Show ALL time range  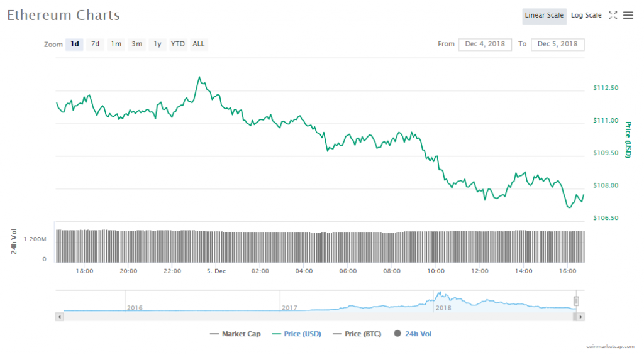pyautogui.click(x=199, y=44)
